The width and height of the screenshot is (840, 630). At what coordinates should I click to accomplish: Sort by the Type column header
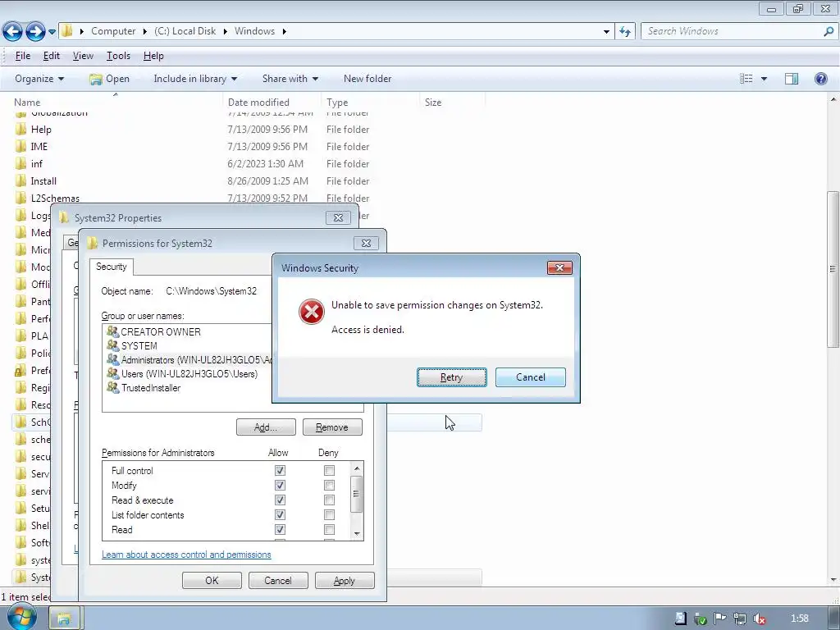click(337, 103)
